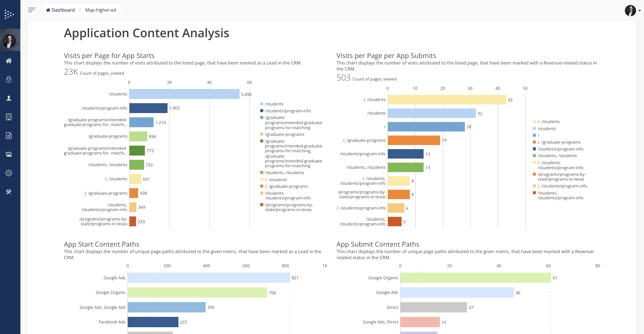644x334 pixels.
Task: Click the /graduate-programs bar valued 896
Action: tap(138, 136)
